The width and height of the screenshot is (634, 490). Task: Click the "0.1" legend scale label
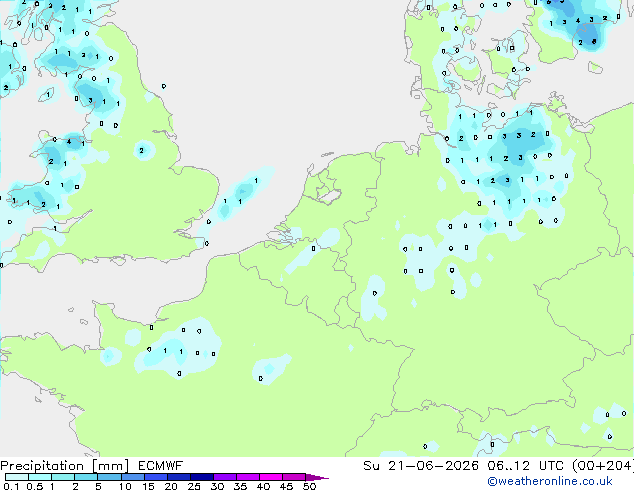[11, 486]
